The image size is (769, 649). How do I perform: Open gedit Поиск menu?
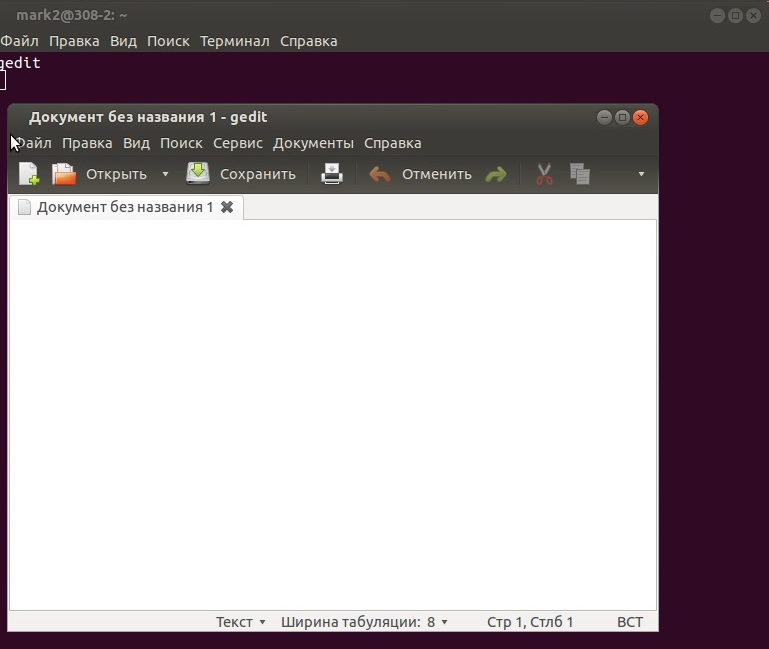[x=181, y=143]
